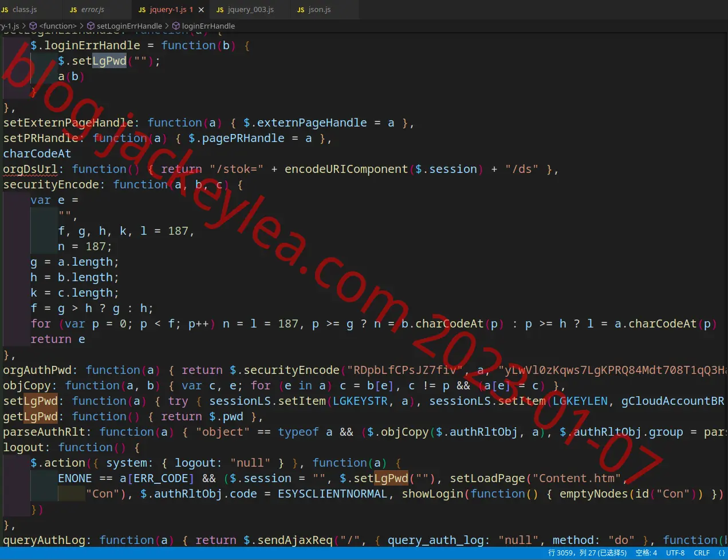Open the <function> breadcrumb dropdown
The image size is (728, 560).
tap(58, 26)
